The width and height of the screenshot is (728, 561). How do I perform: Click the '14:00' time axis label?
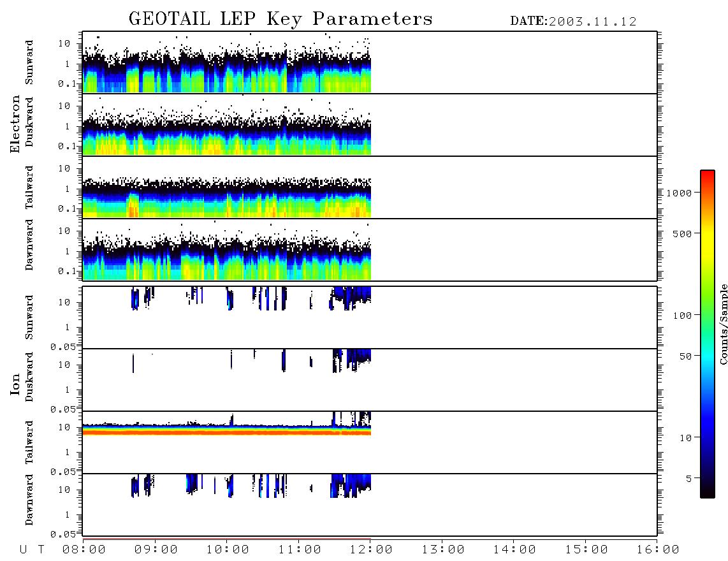coord(514,550)
